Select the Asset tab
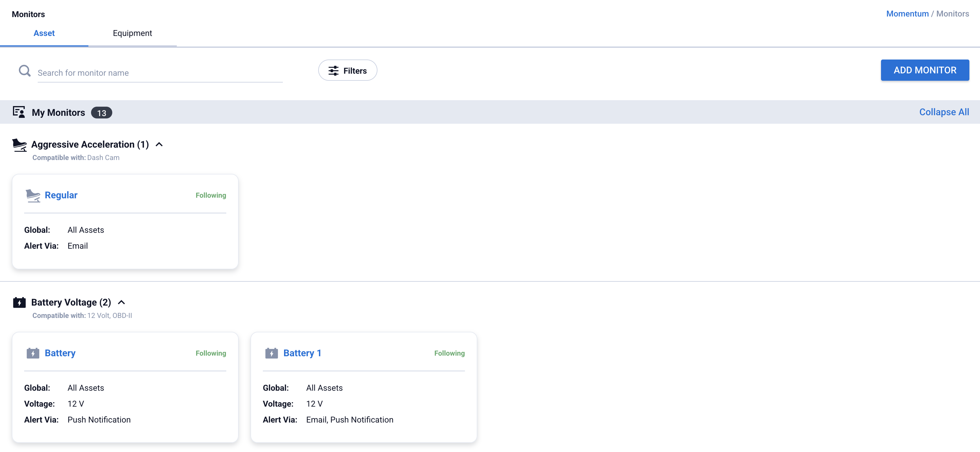This screenshot has height=452, width=980. click(x=44, y=33)
